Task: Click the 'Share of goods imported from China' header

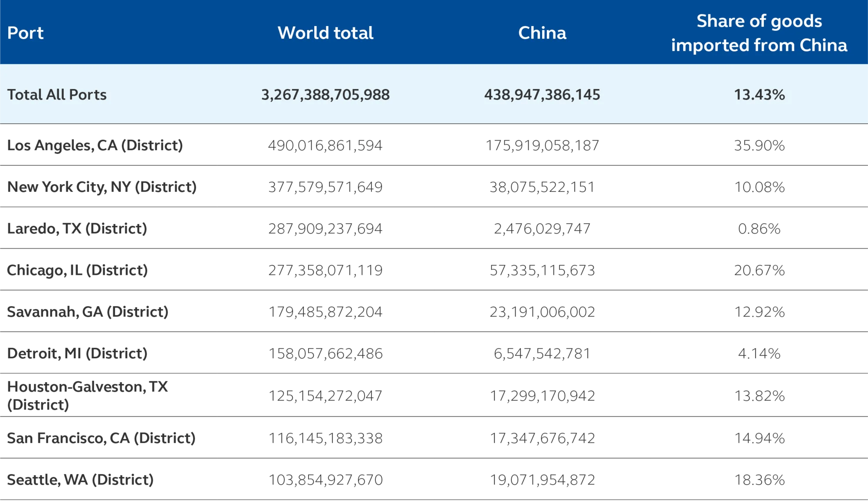Action: coord(759,33)
